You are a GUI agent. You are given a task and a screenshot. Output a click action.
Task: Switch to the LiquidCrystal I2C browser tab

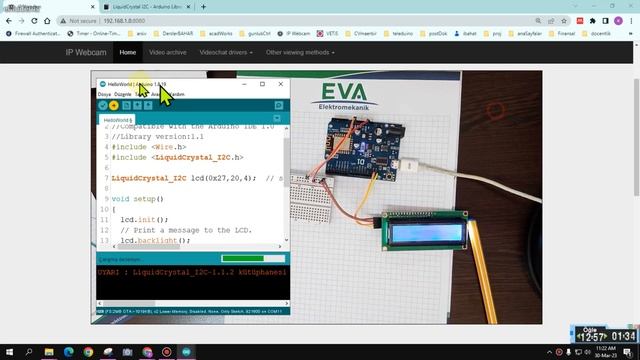(x=147, y=7)
